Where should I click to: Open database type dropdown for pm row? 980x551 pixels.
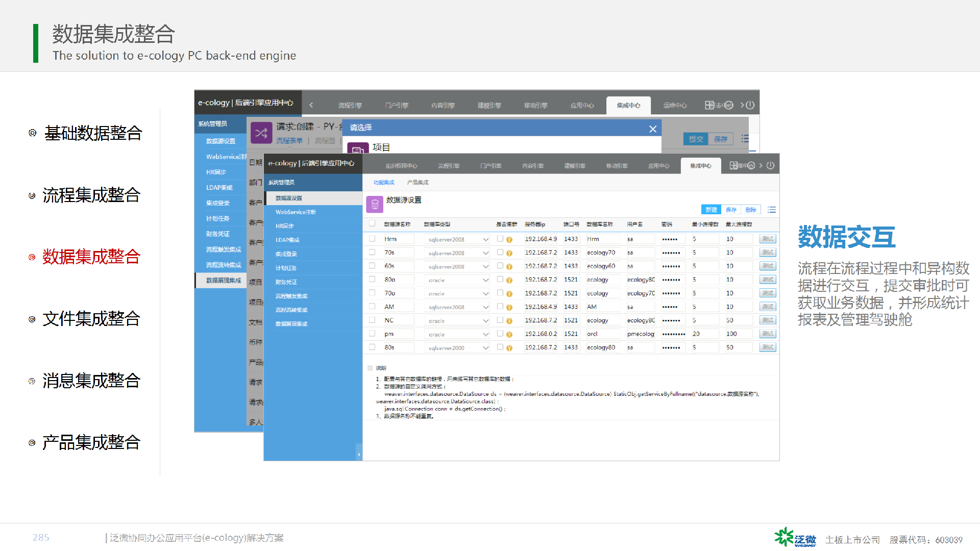457,334
